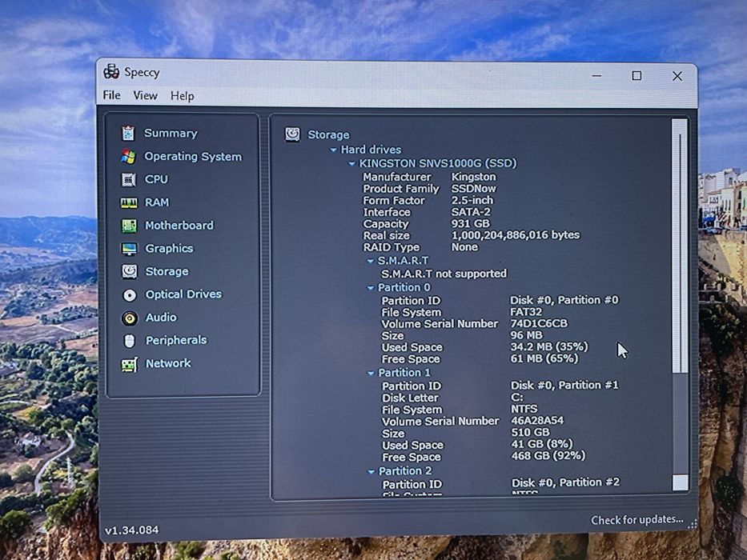Collapse the Partition 1 details
747x560 pixels.
[x=371, y=374]
